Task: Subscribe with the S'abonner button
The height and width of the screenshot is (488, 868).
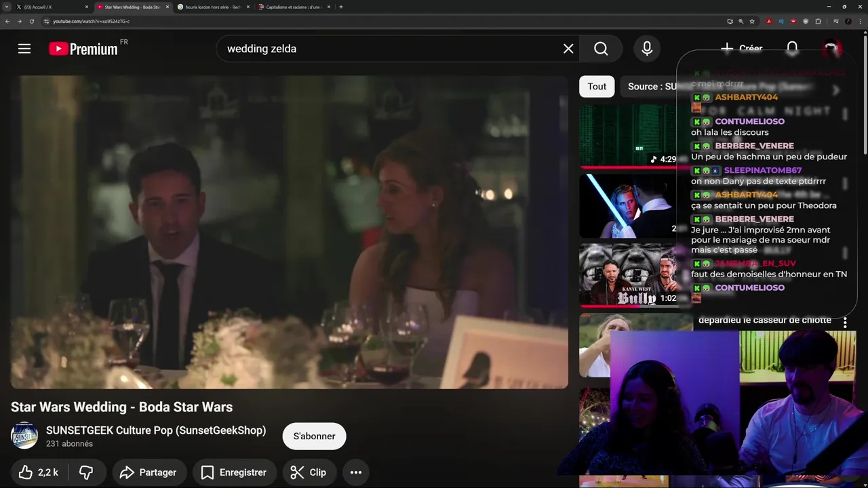Action: (314, 436)
